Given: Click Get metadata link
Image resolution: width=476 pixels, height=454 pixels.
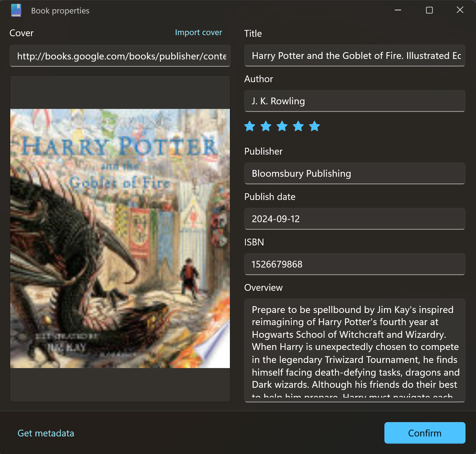Looking at the screenshot, I should click(x=46, y=433).
